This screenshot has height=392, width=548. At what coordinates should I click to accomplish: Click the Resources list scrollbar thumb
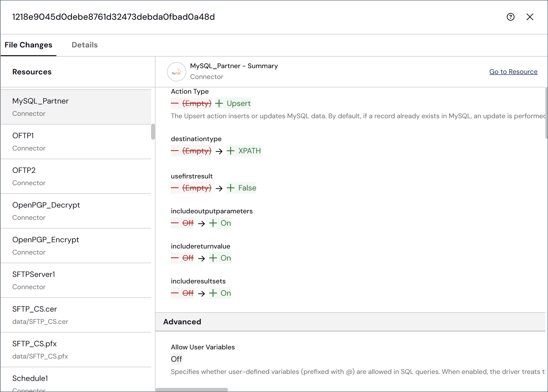[x=153, y=131]
